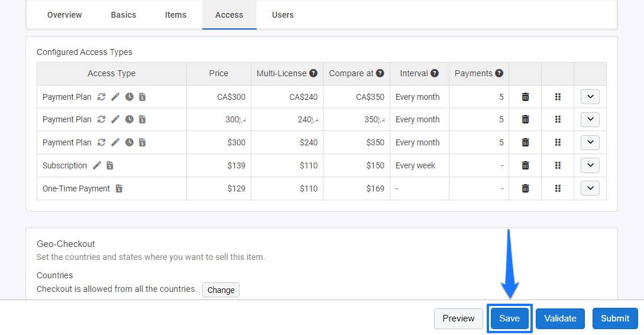Delete the One-Time Payment access type
Image resolution: width=644 pixels, height=335 pixels.
pyautogui.click(x=525, y=188)
